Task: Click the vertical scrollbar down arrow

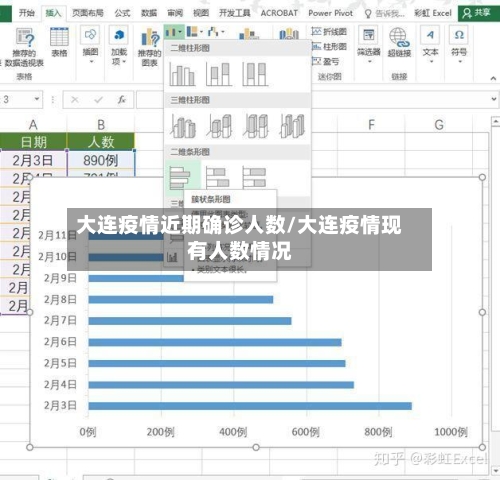Action: tap(496, 470)
